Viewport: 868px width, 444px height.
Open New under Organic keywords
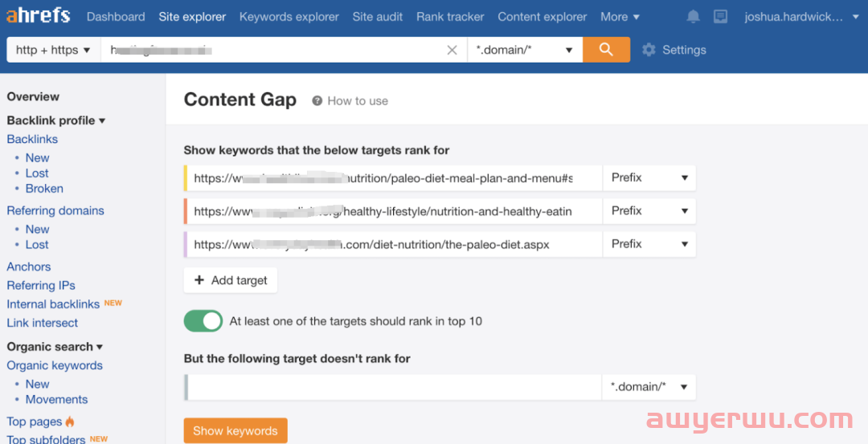pos(37,384)
